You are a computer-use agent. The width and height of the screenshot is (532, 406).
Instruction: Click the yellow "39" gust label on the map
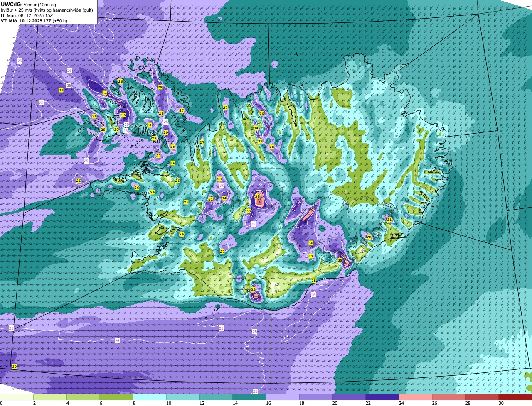pyautogui.click(x=340, y=260)
